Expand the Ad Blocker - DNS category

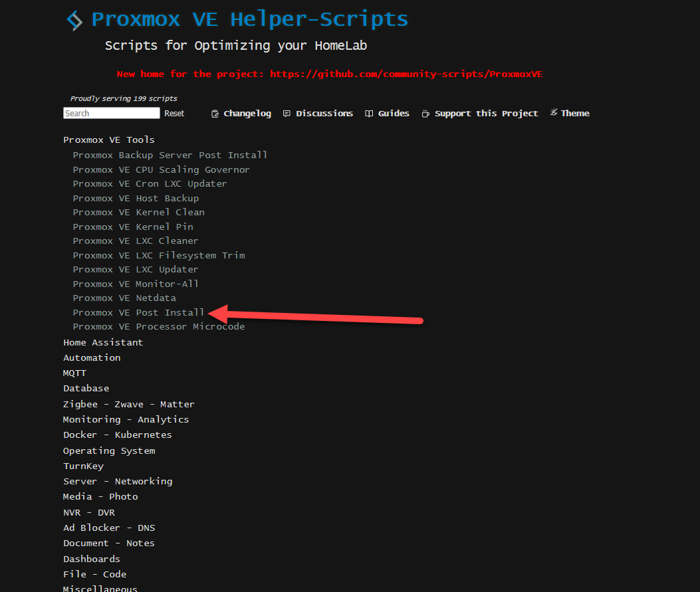point(109,528)
